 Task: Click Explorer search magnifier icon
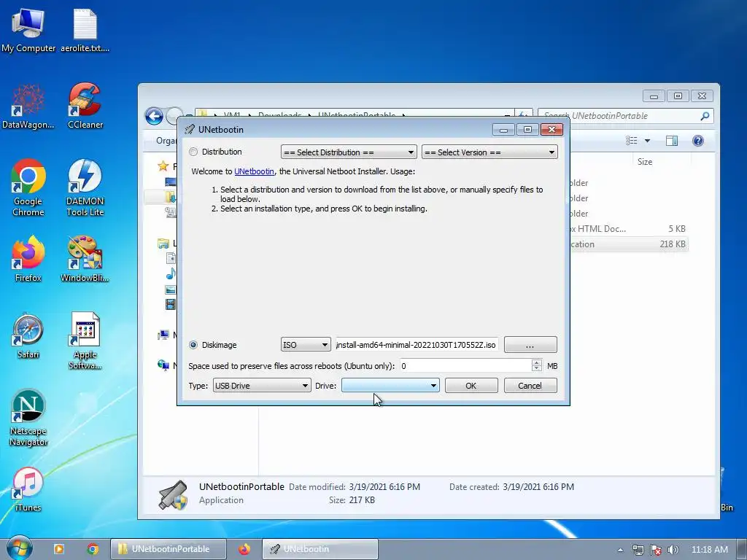coord(705,116)
